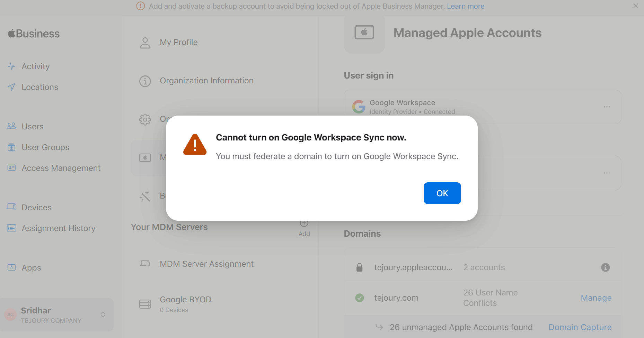The height and width of the screenshot is (338, 644).
Task: Open Activity in the sidebar
Action: [x=35, y=66]
